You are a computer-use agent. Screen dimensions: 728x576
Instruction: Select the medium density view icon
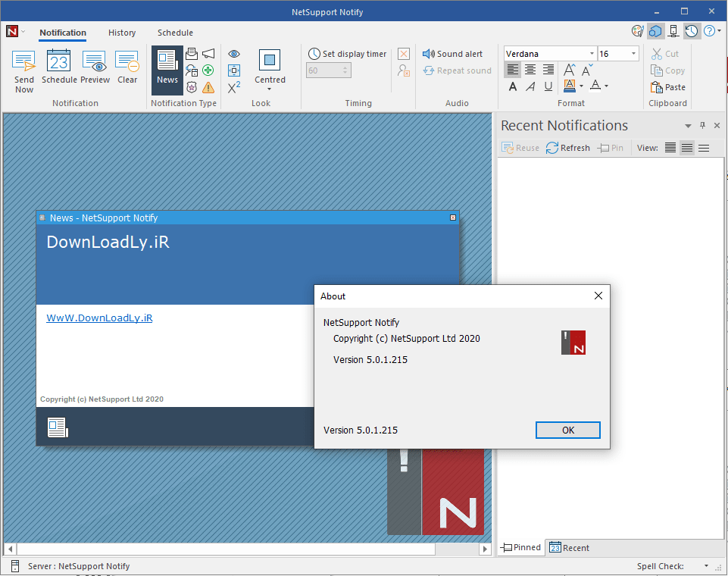(687, 148)
